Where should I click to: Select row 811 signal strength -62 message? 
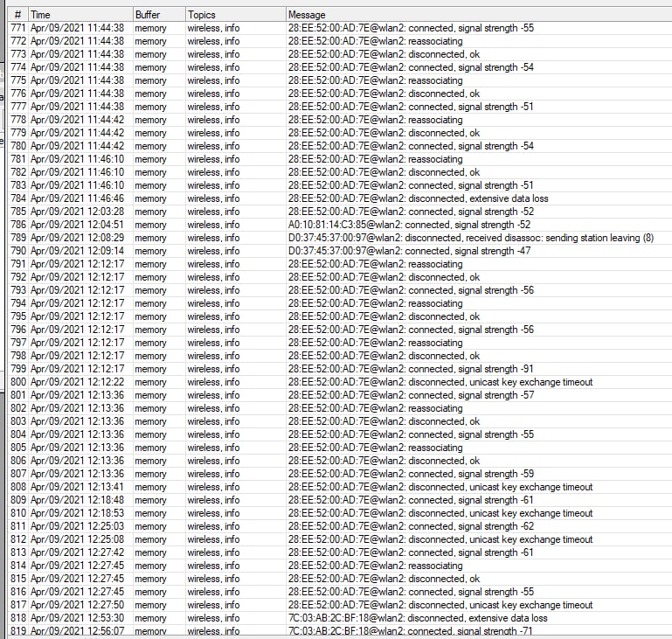(x=411, y=526)
